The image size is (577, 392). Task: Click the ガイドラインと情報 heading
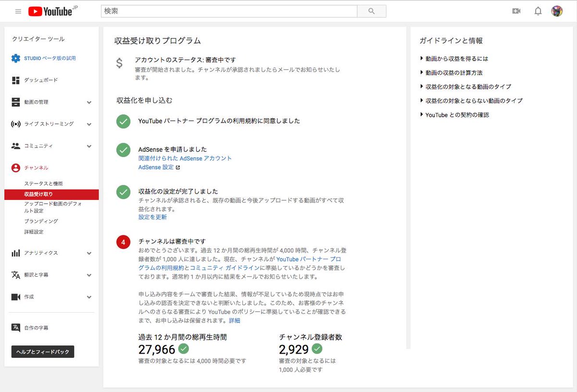tap(451, 41)
